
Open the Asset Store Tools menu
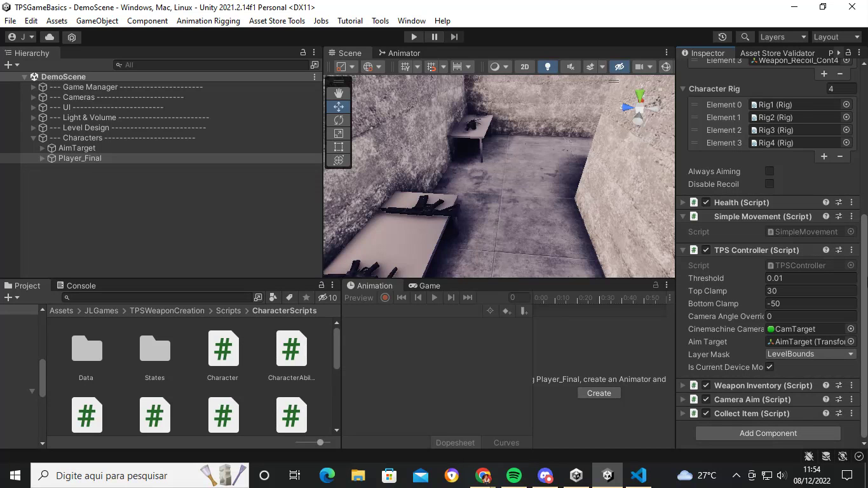tap(277, 20)
